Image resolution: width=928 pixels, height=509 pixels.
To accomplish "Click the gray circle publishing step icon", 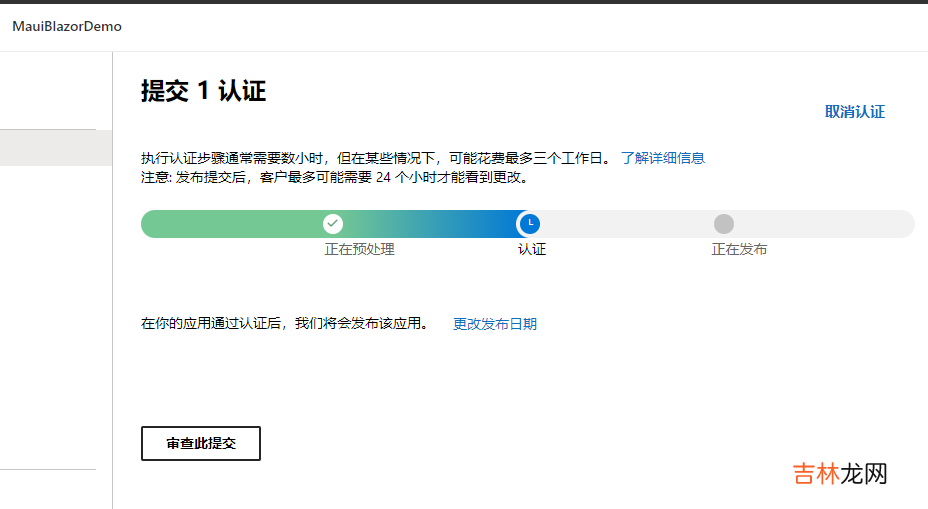I will 724,224.
